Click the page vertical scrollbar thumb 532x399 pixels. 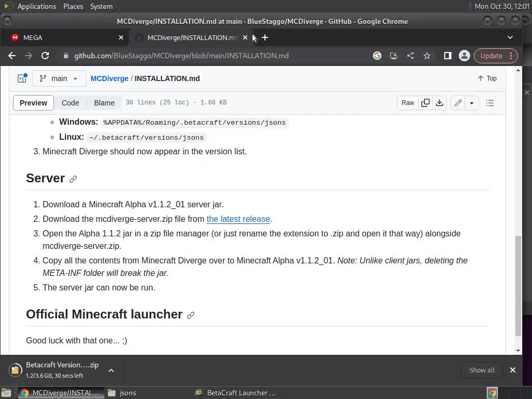[518, 286]
